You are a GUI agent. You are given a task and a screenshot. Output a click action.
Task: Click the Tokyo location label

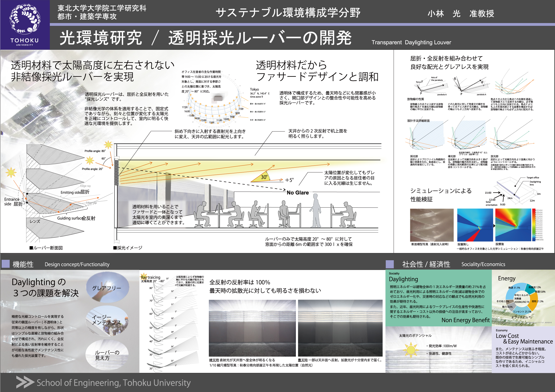(x=254, y=89)
